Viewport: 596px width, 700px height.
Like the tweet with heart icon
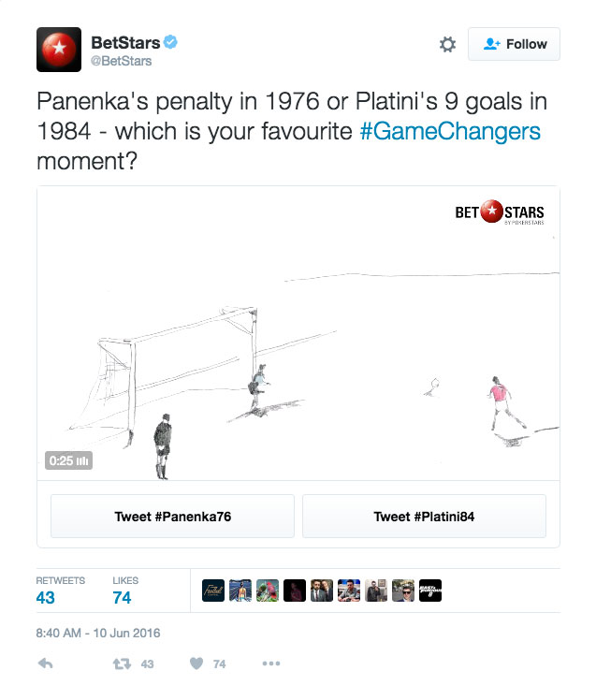click(x=196, y=664)
